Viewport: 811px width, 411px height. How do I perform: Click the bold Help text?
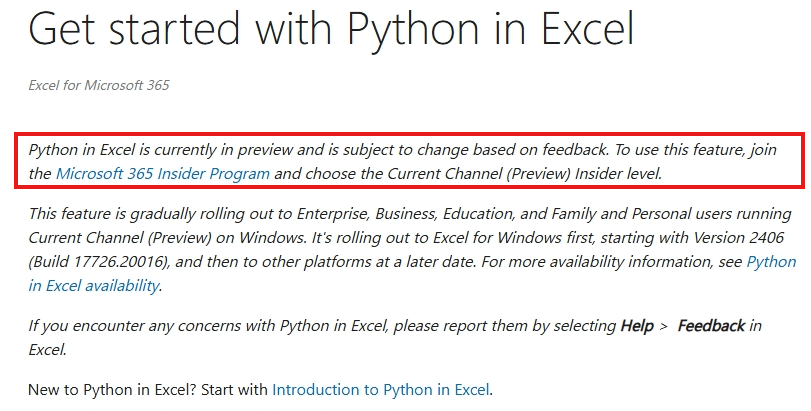(637, 326)
